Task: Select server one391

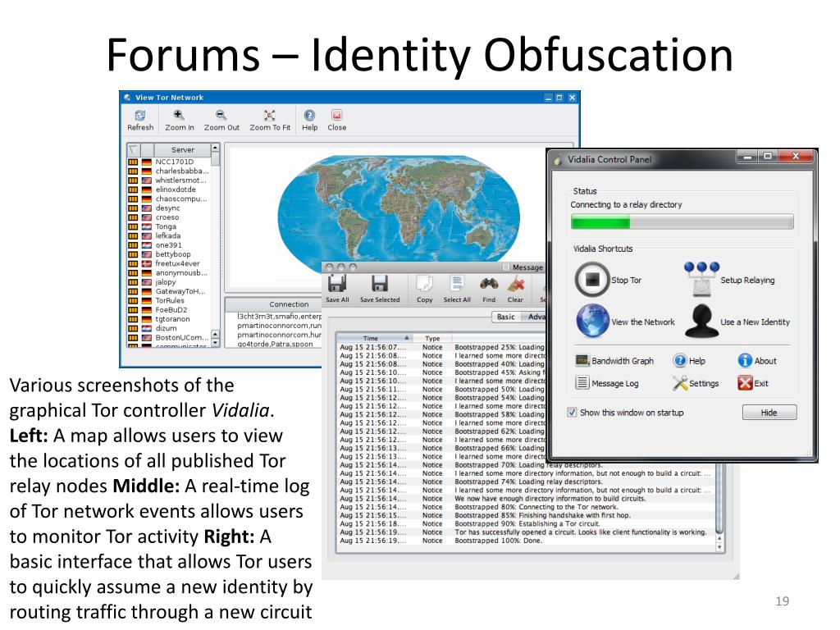Action: pyautogui.click(x=168, y=244)
